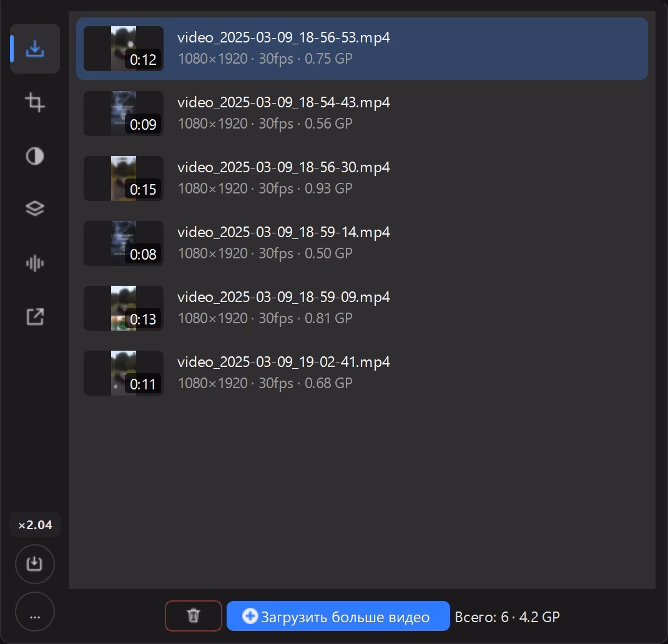Viewport: 668px width, 644px height.
Task: Click the 0:13 duration video thumbnail
Action: (124, 308)
